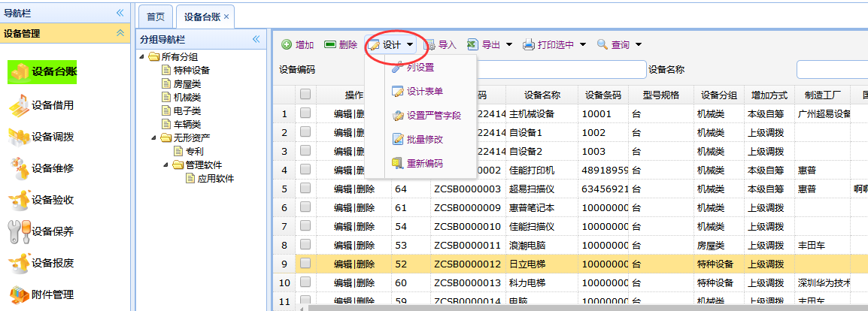Screen dimensions: 868x311
Task: Select 特种设备 in the group tree
Action: point(191,71)
